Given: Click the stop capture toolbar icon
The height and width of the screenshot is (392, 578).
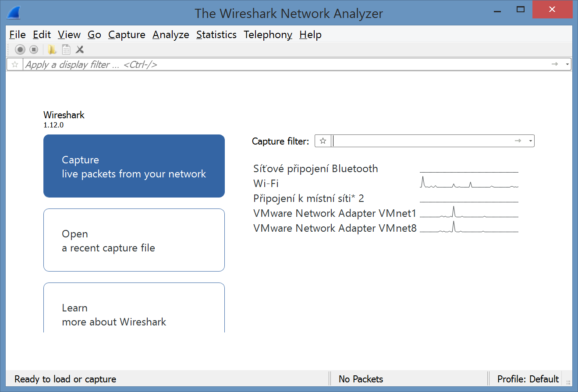Looking at the screenshot, I should (x=34, y=49).
